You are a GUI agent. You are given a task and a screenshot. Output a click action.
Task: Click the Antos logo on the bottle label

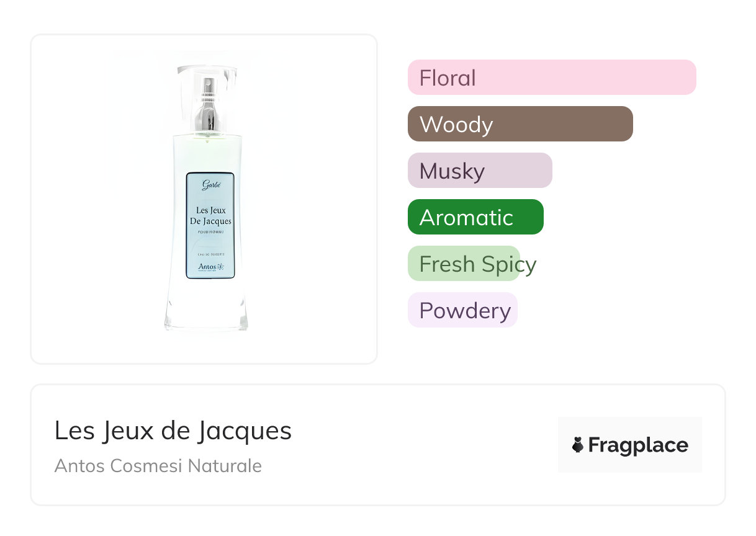pyautogui.click(x=205, y=267)
